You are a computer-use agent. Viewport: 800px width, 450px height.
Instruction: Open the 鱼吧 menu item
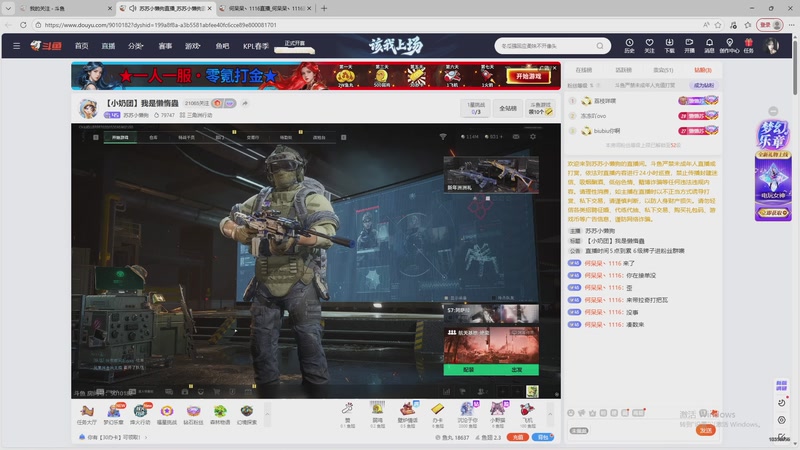pos(222,46)
